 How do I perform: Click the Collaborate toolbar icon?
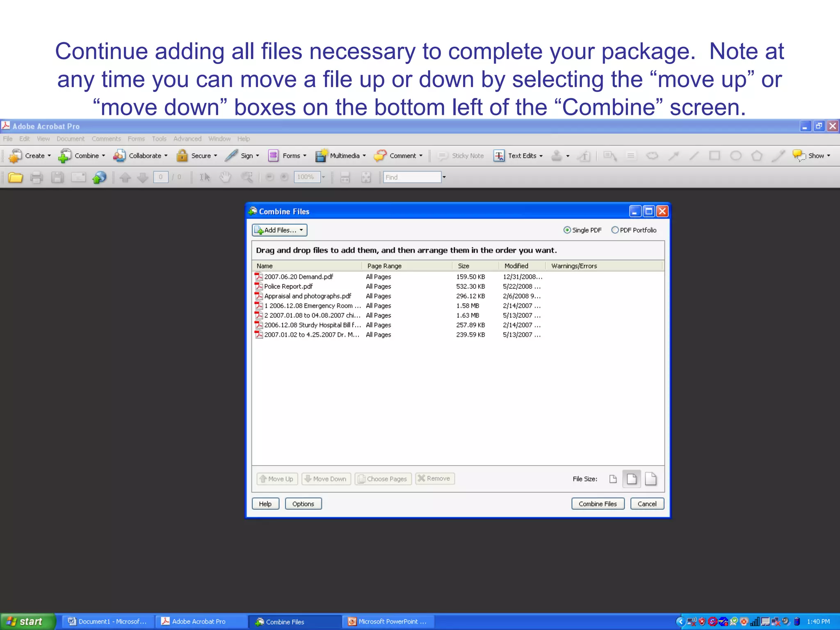[119, 156]
